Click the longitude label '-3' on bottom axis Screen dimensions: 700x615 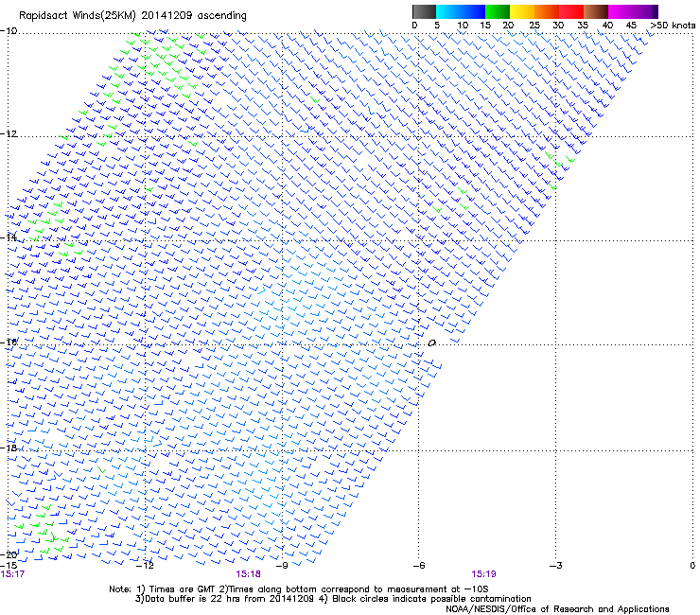(556, 566)
